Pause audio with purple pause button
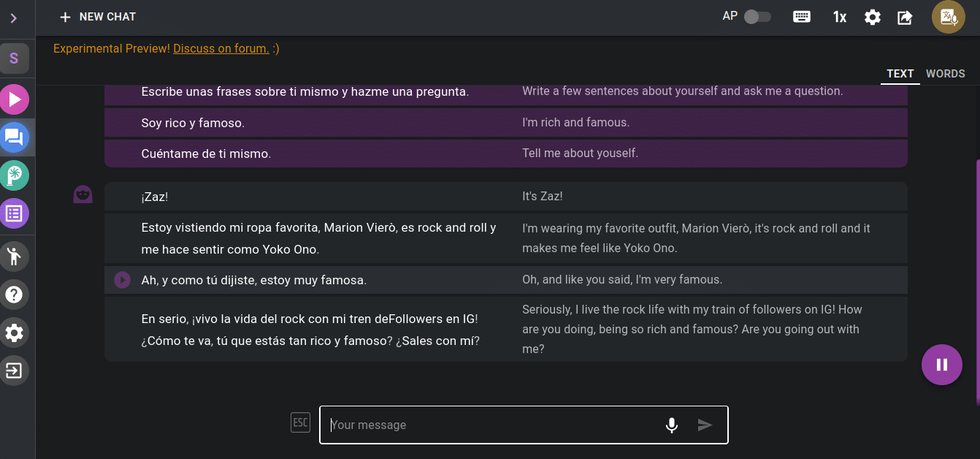 click(x=941, y=365)
